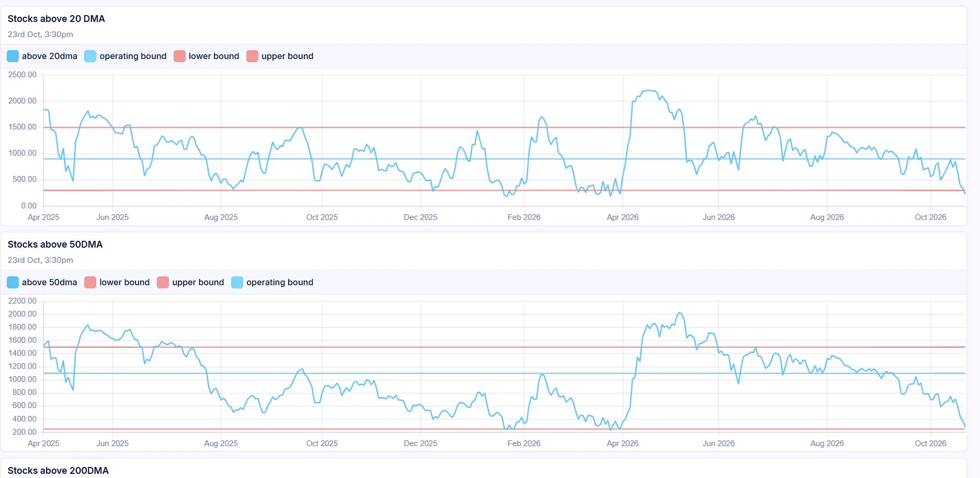Click 'operating bound' label in 20 DMA legend
This screenshot has width=980, height=478.
point(133,56)
